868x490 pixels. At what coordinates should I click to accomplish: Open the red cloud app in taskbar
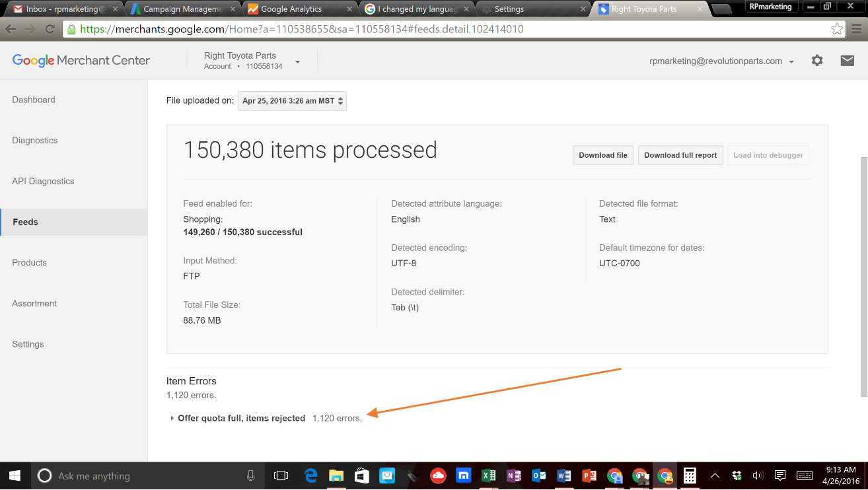pyautogui.click(x=438, y=475)
